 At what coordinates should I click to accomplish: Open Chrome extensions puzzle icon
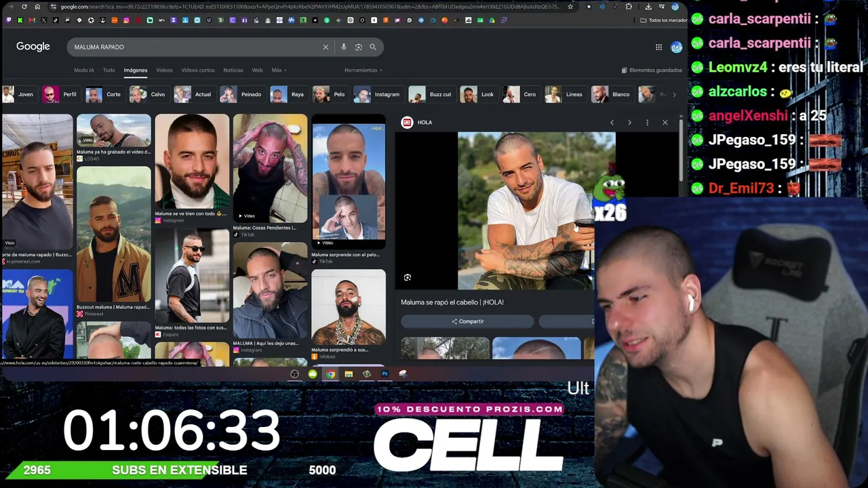[x=629, y=7]
